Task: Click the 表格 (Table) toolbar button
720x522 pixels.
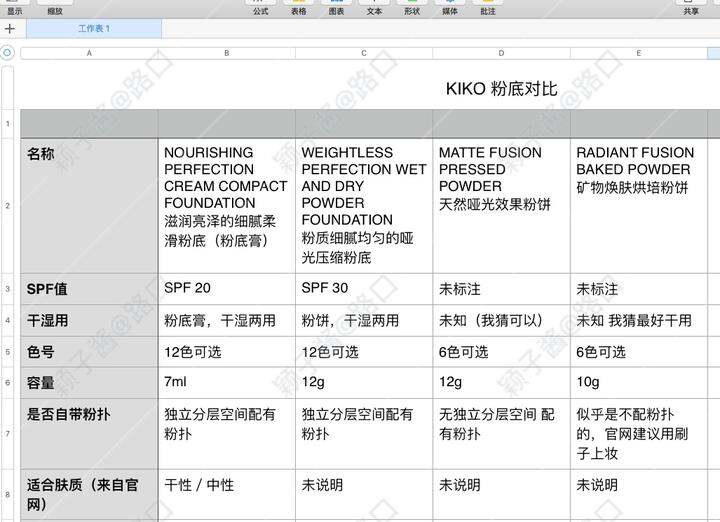Action: coord(298,7)
